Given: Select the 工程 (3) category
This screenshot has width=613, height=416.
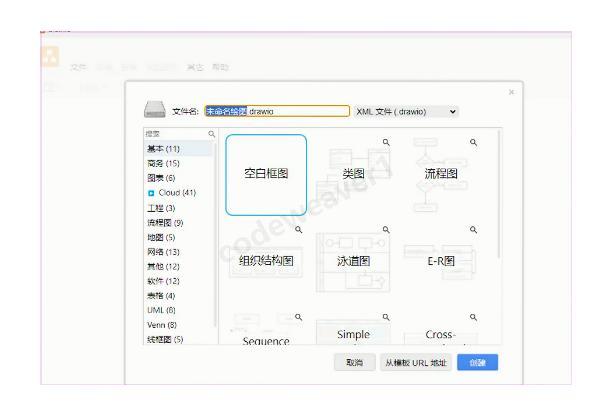Looking at the screenshot, I should 179,208.
